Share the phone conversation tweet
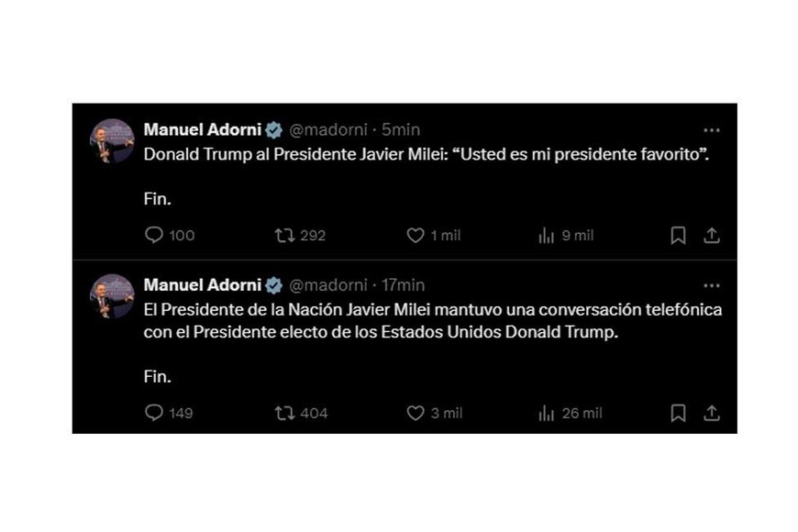This screenshot has width=798, height=532. pyautogui.click(x=711, y=414)
